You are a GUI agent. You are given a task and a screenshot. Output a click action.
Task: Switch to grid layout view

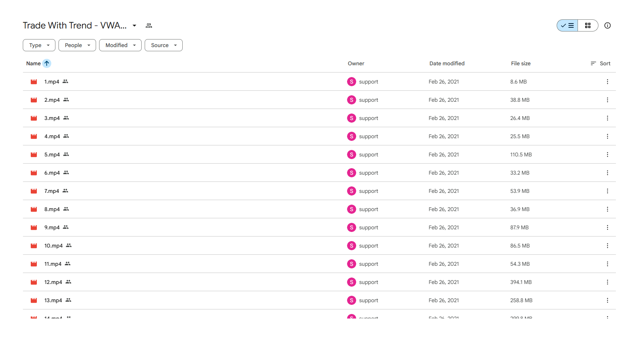point(588,25)
